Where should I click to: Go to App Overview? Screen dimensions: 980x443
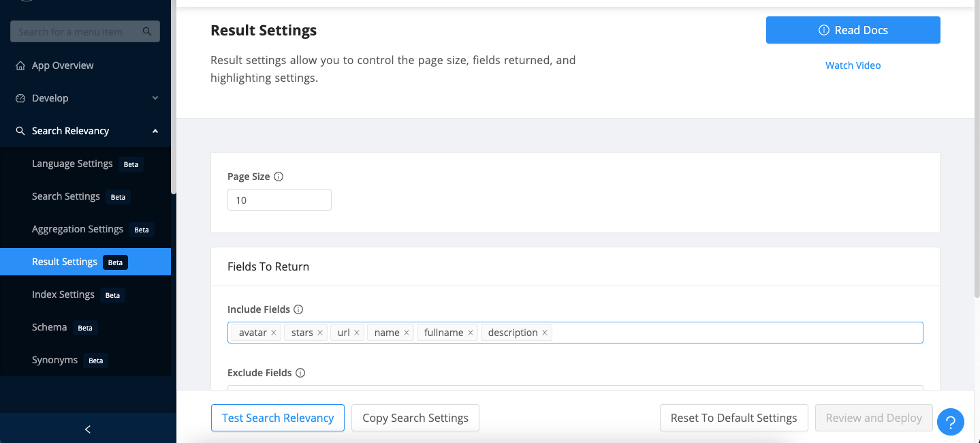point(63,65)
